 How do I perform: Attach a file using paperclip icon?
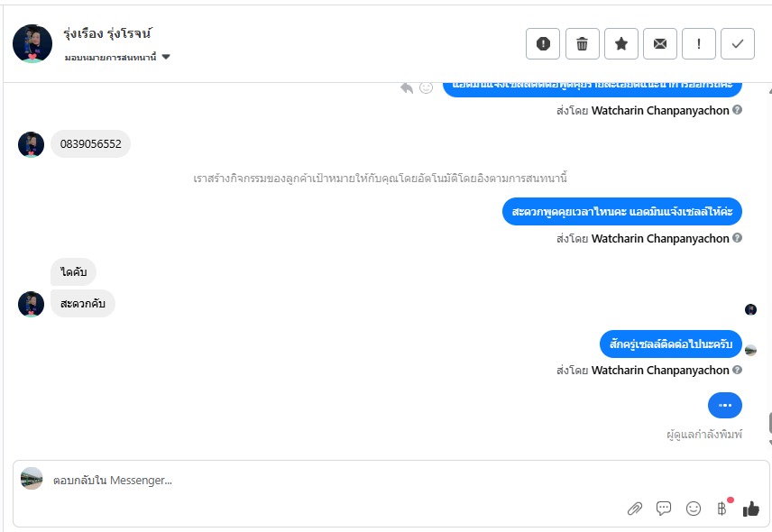pos(634,509)
